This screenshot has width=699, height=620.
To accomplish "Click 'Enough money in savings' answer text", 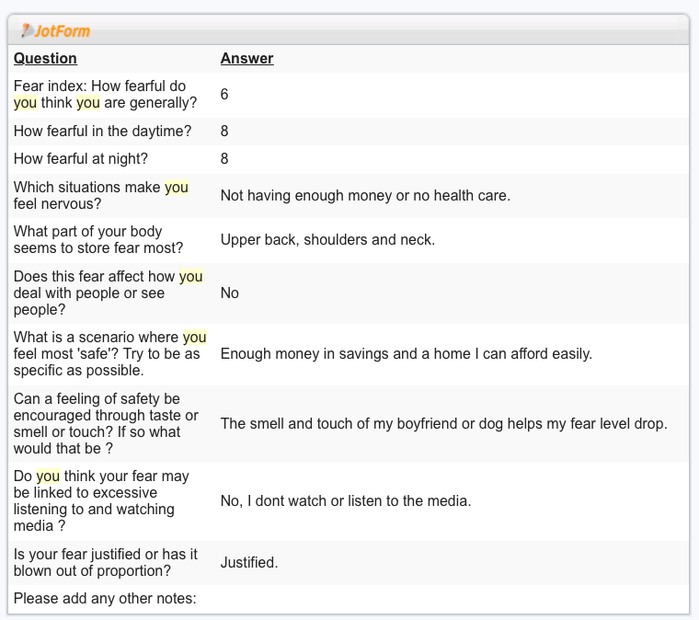I will click(x=406, y=354).
